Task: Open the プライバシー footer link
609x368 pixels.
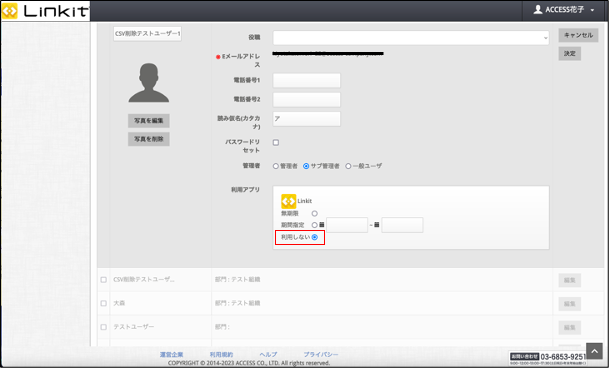Action: pyautogui.click(x=321, y=354)
